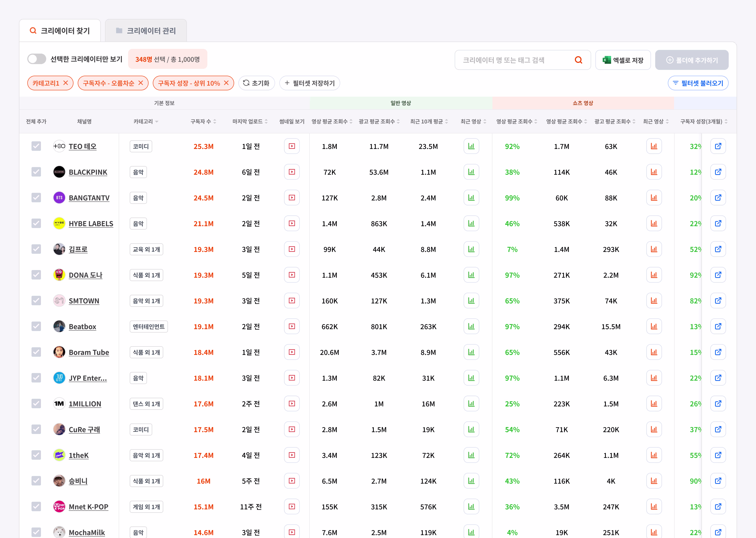Uncheck the 김프로 row checkbox
The image size is (756, 538).
point(36,249)
